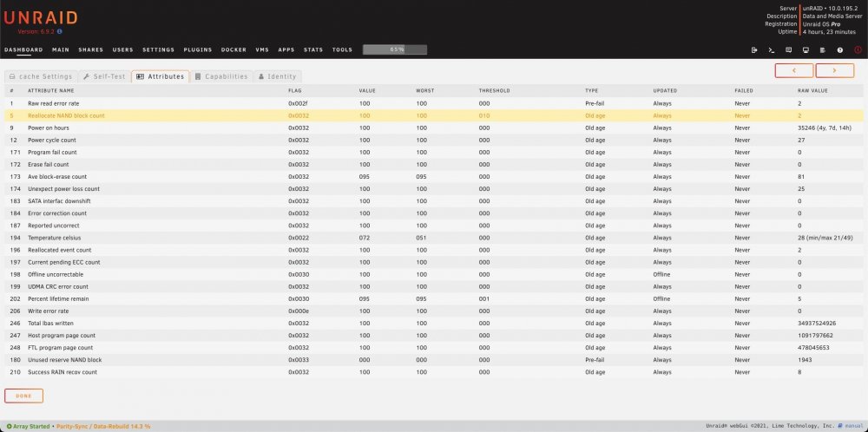
Task: Switch to the Identity tab
Action: pyautogui.click(x=278, y=76)
